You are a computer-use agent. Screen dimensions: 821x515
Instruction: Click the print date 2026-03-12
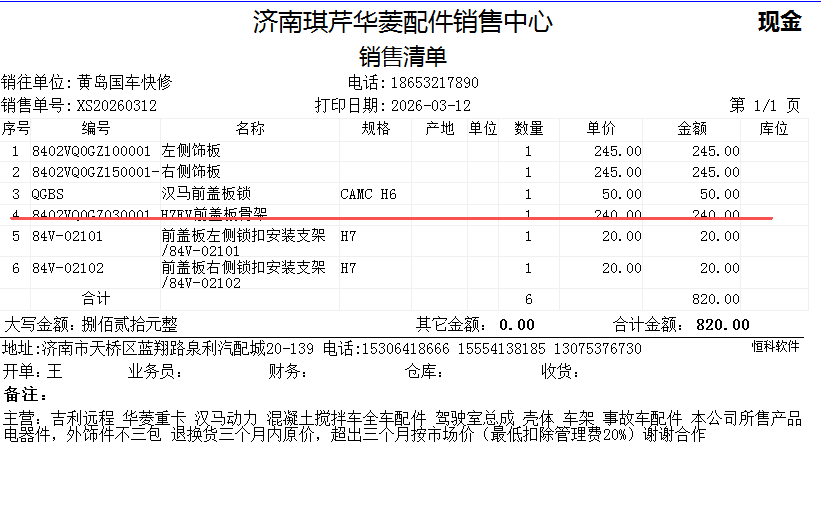click(x=430, y=106)
